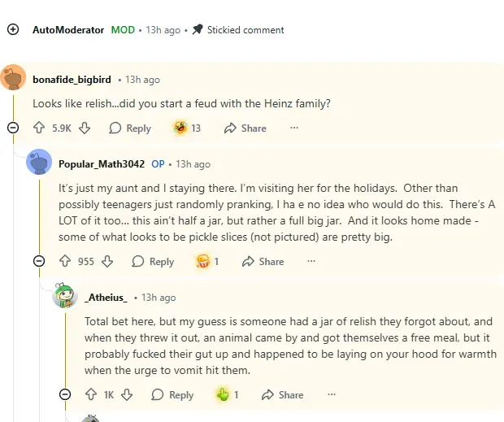The image size is (504, 422).
Task: Click the award icon on _Atheius_'s comment
Action: (x=223, y=394)
